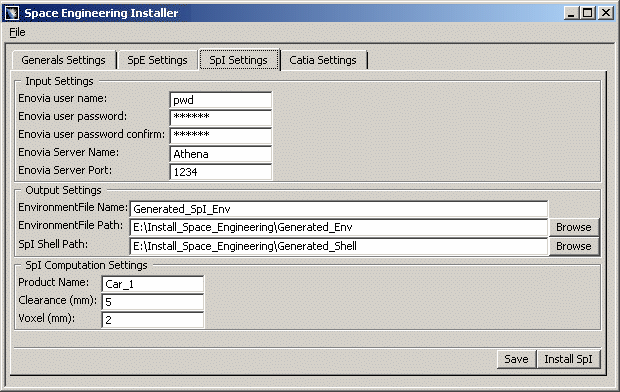620x392 pixels.
Task: Click the SpI Shell Path text field
Action: (x=339, y=246)
